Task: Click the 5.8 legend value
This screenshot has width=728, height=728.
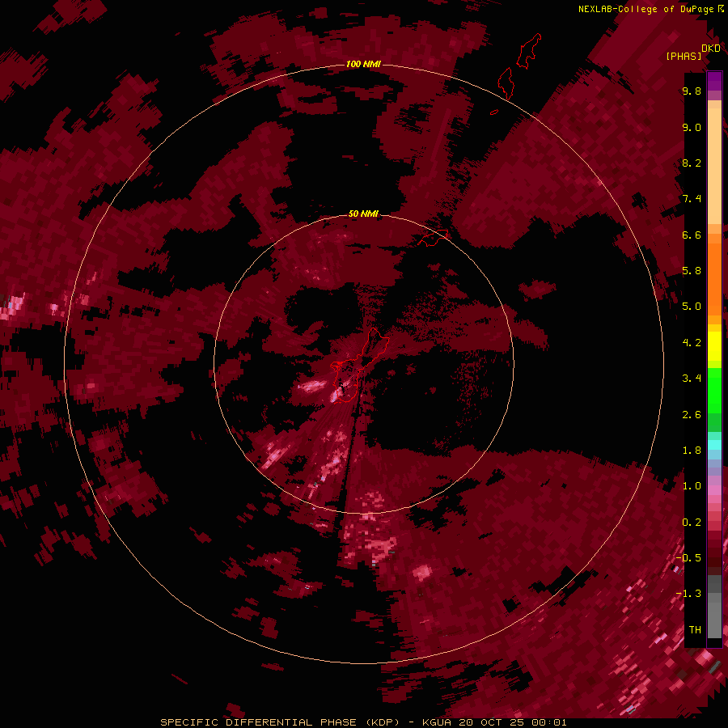Action: (692, 271)
